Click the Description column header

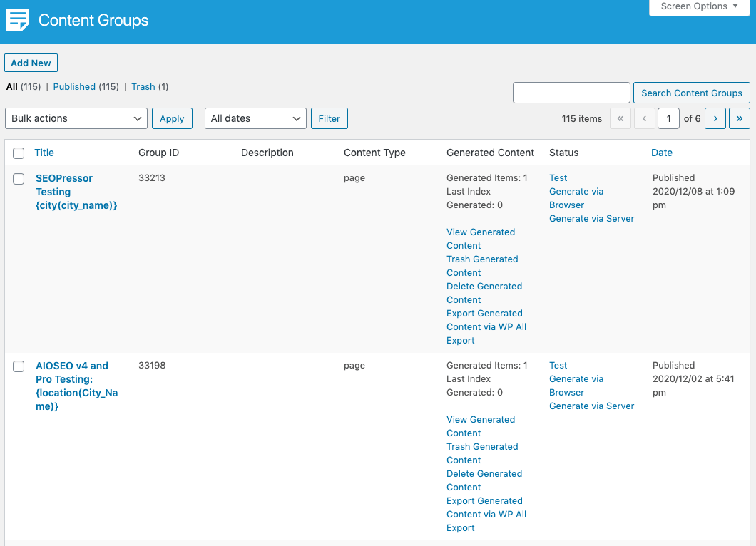coord(267,153)
